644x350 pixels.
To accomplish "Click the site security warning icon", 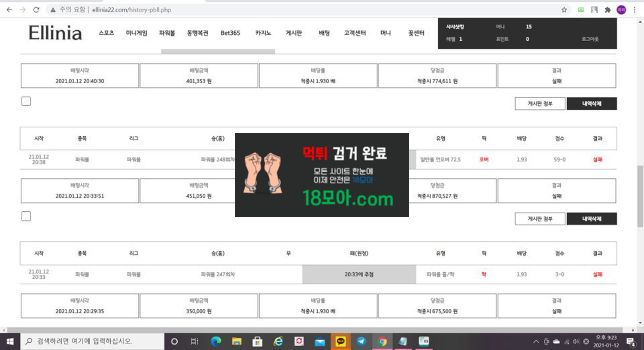I will 53,9.
